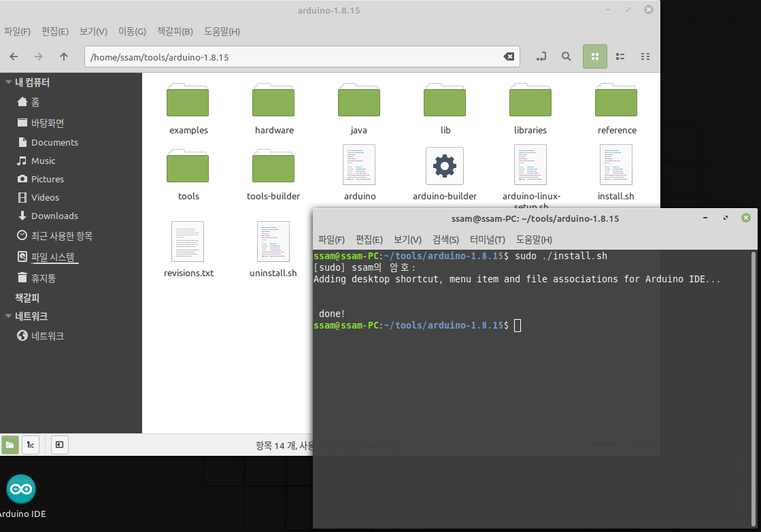Image resolution: width=761 pixels, height=532 pixels.
Task: Hide the file manager sidebar
Action: point(59,445)
